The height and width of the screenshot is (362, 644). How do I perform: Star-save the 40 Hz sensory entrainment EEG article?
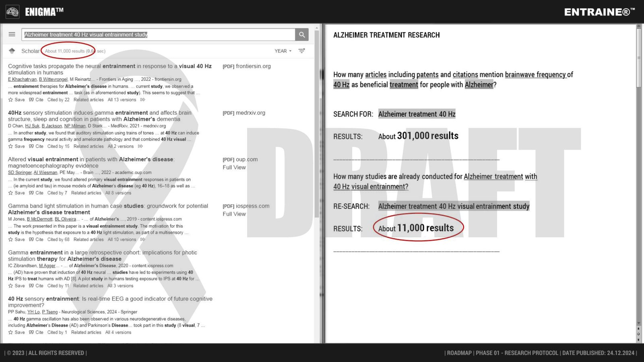17,333
